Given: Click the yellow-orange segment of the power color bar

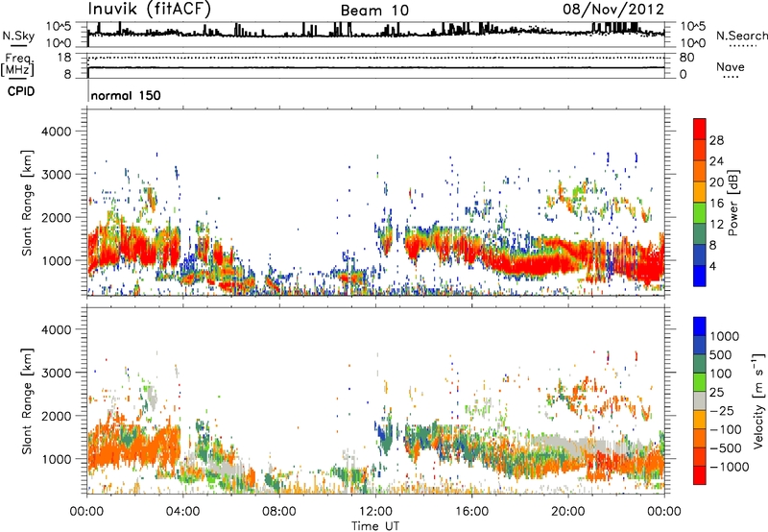Looking at the screenshot, I should pyautogui.click(x=700, y=191).
